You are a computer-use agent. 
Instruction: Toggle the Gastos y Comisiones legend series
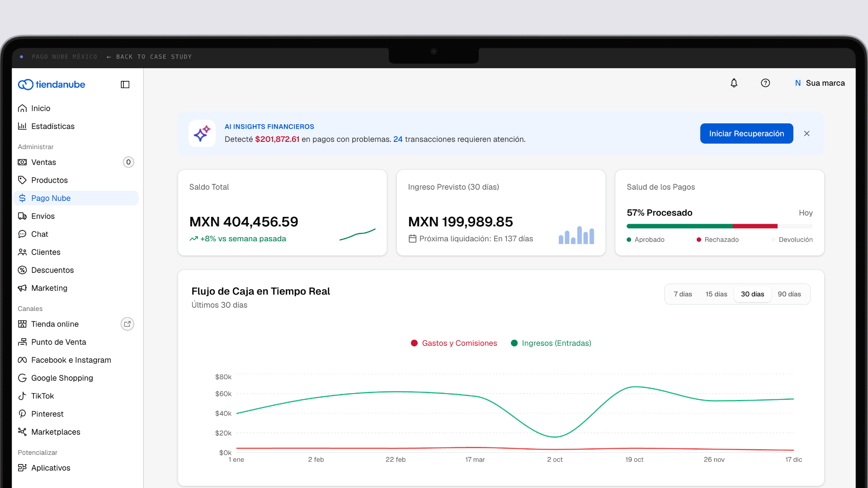(454, 343)
